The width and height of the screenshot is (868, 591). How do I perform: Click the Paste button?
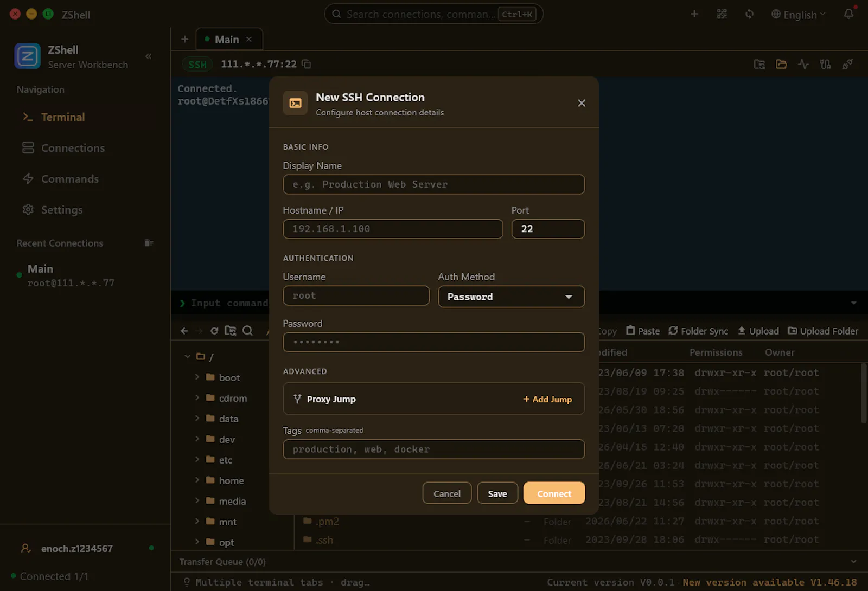coord(643,331)
